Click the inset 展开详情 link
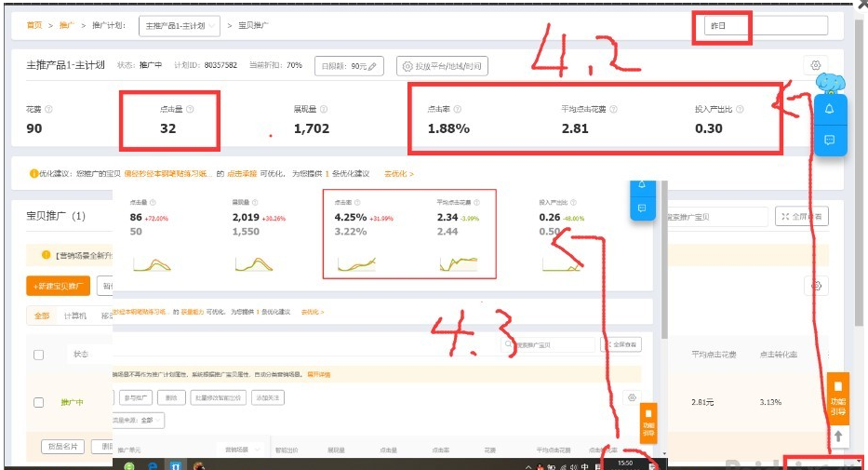The height and width of the screenshot is (470, 868). tap(319, 375)
